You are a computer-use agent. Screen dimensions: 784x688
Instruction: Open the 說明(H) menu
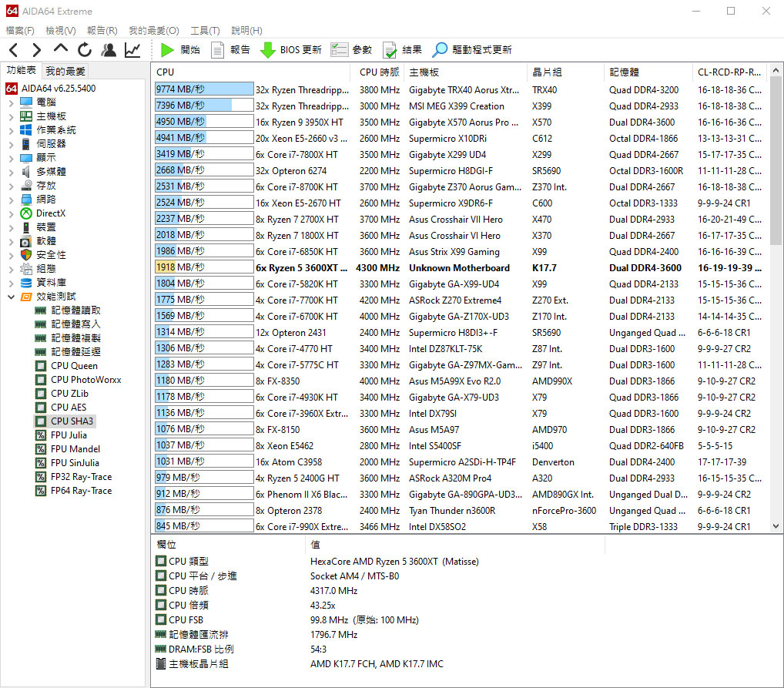pyautogui.click(x=246, y=31)
